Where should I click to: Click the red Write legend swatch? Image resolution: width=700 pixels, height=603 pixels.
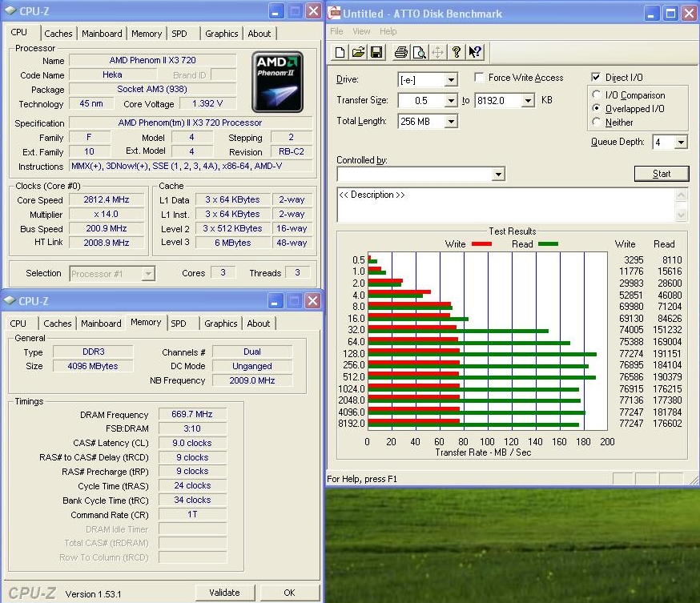(x=481, y=243)
